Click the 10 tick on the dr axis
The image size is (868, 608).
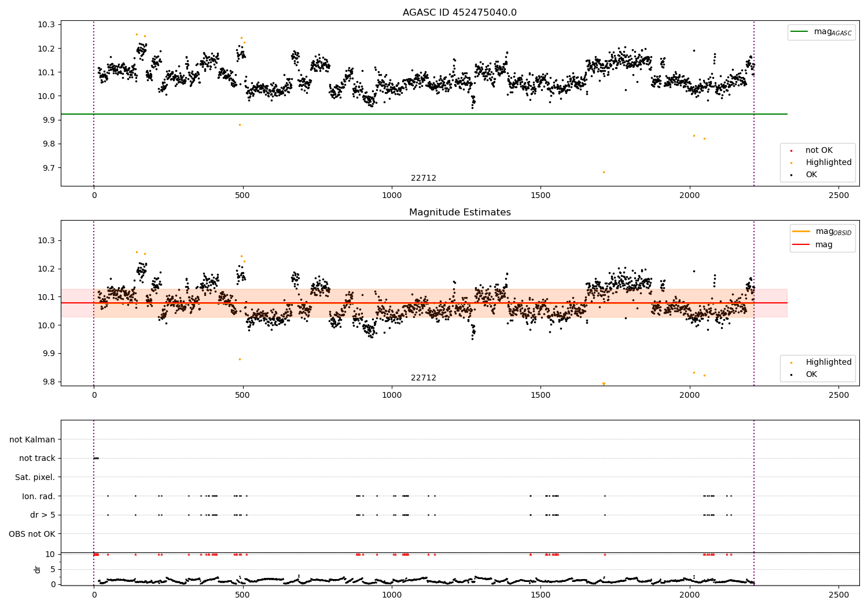[50, 554]
